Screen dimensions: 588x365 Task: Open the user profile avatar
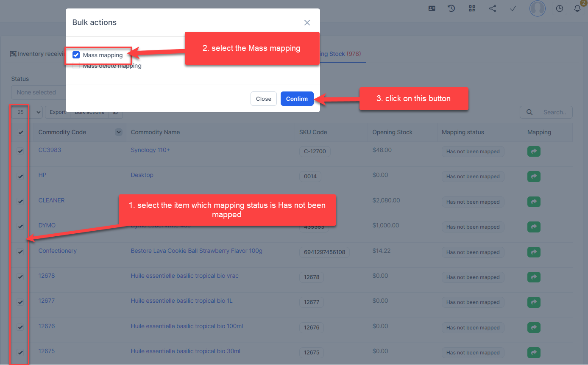537,8
